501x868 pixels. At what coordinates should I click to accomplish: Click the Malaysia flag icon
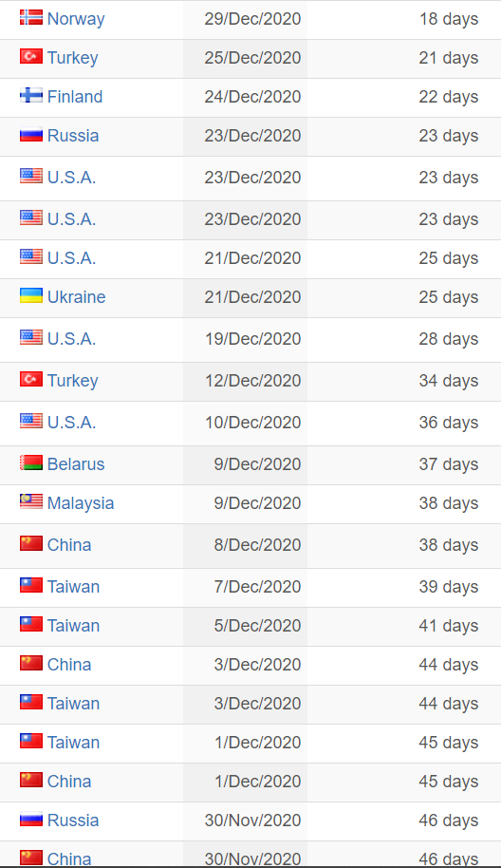pyautogui.click(x=31, y=501)
